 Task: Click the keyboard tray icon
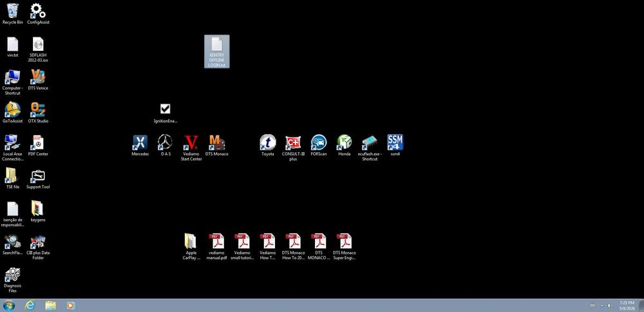click(x=592, y=306)
